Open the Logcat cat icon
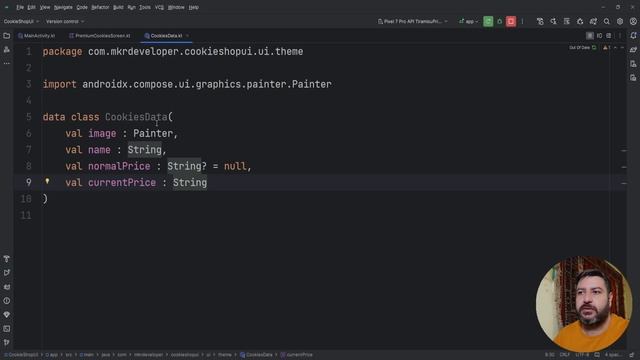The width and height of the screenshot is (640, 360). click(x=7, y=287)
